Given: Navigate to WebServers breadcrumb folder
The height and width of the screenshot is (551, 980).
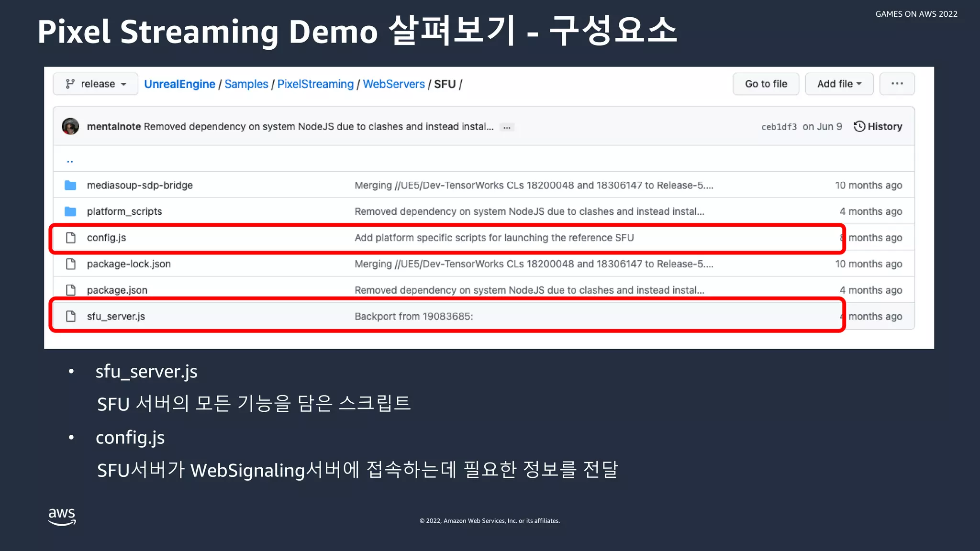Looking at the screenshot, I should point(394,84).
